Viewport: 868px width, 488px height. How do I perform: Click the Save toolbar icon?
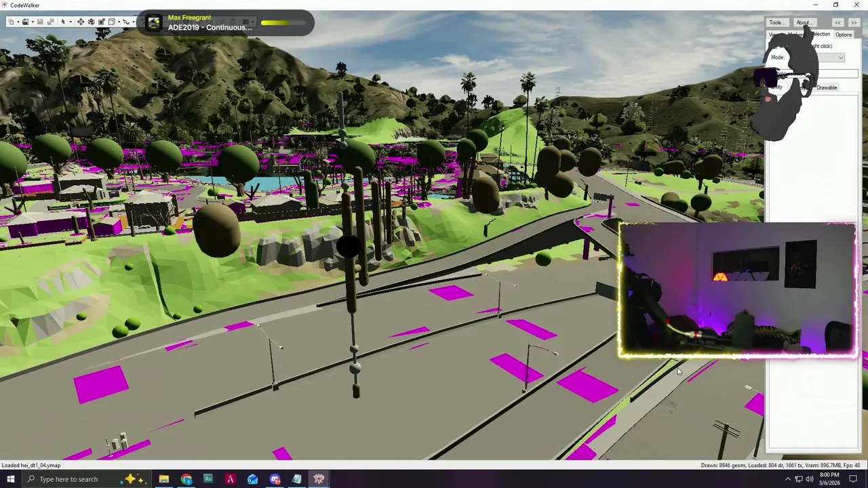pos(40,22)
